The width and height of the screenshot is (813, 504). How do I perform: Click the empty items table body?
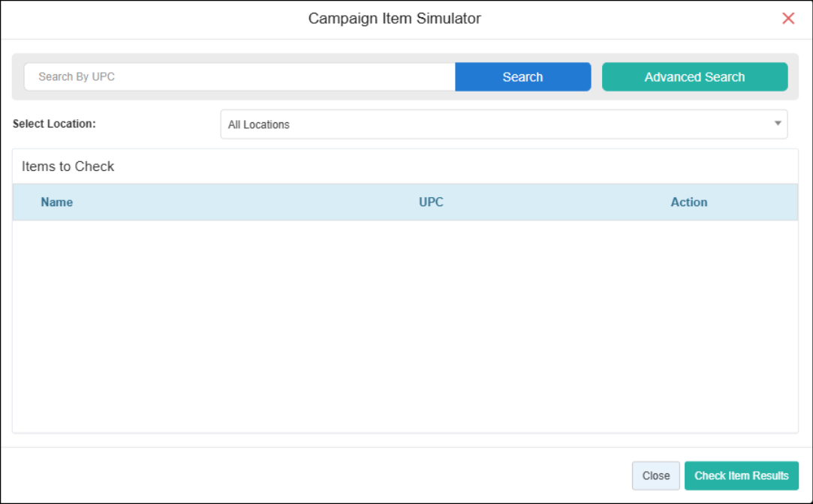(x=405, y=326)
